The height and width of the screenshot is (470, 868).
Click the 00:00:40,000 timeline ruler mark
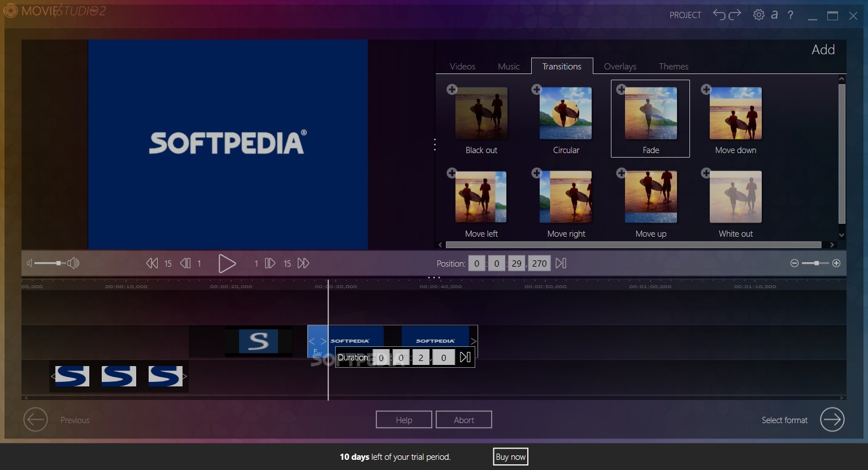tap(441, 287)
